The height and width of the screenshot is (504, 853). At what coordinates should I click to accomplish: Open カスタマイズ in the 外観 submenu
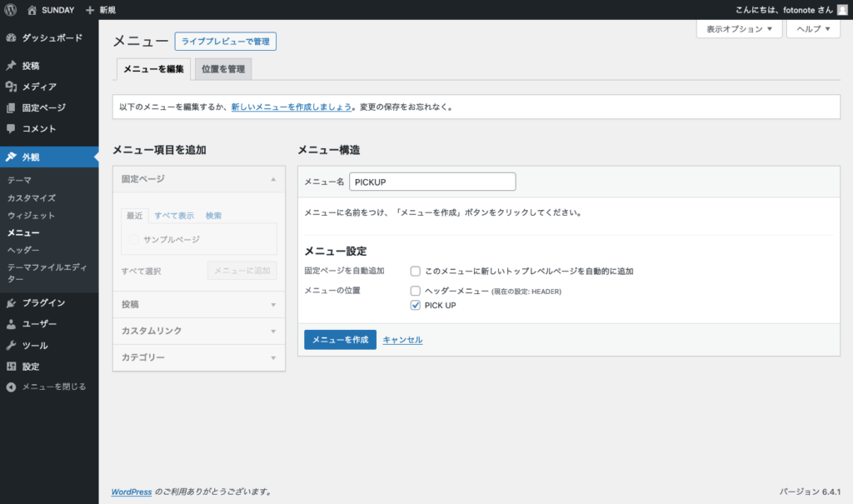[x=32, y=198]
